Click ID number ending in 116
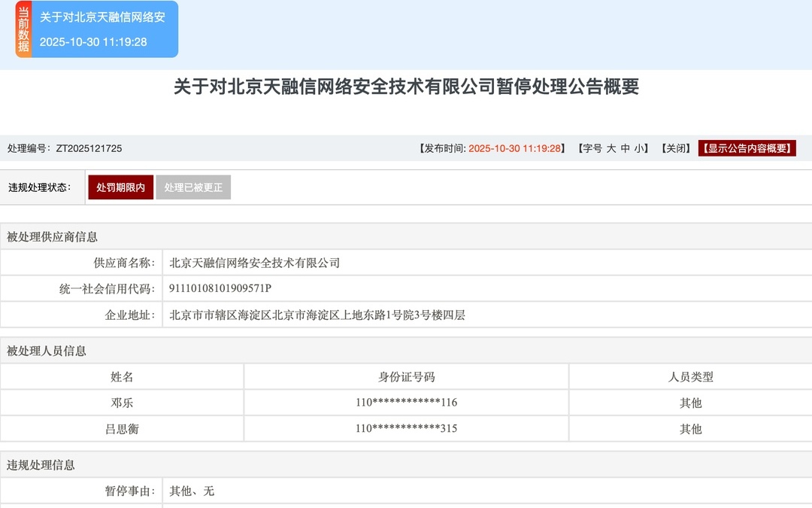Screen dimensions: 812x508 click(406, 402)
